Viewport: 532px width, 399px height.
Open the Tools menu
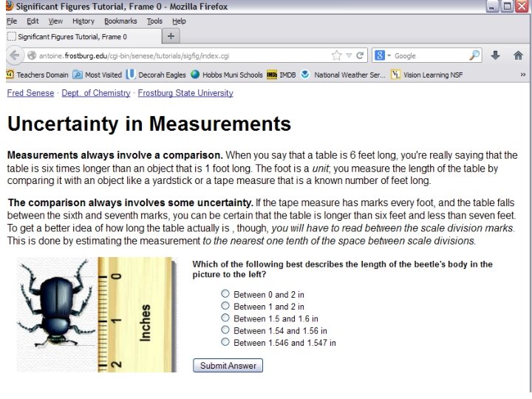154,21
